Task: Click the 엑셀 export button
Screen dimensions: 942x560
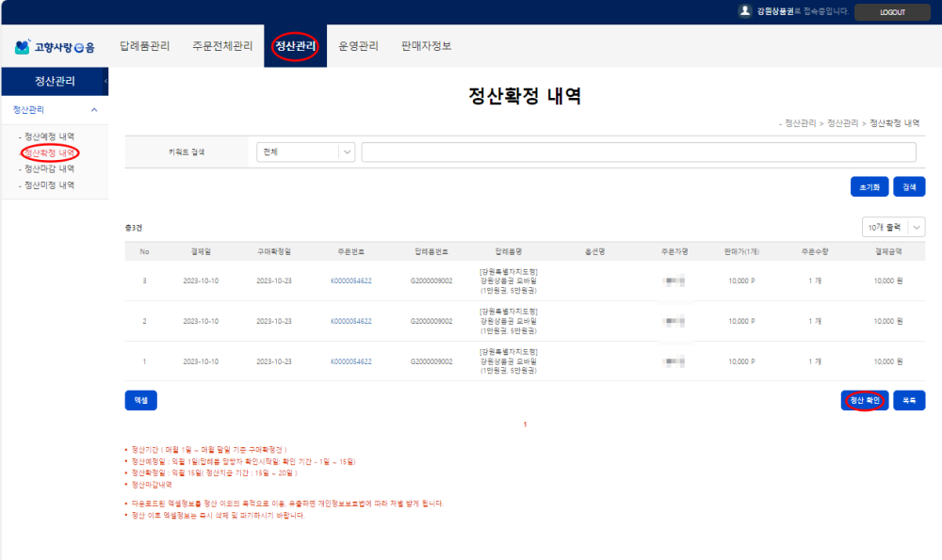Action: click(x=141, y=400)
